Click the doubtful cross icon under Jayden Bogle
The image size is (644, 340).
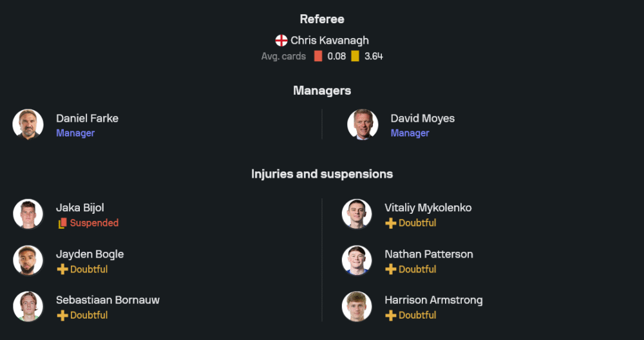coord(62,269)
